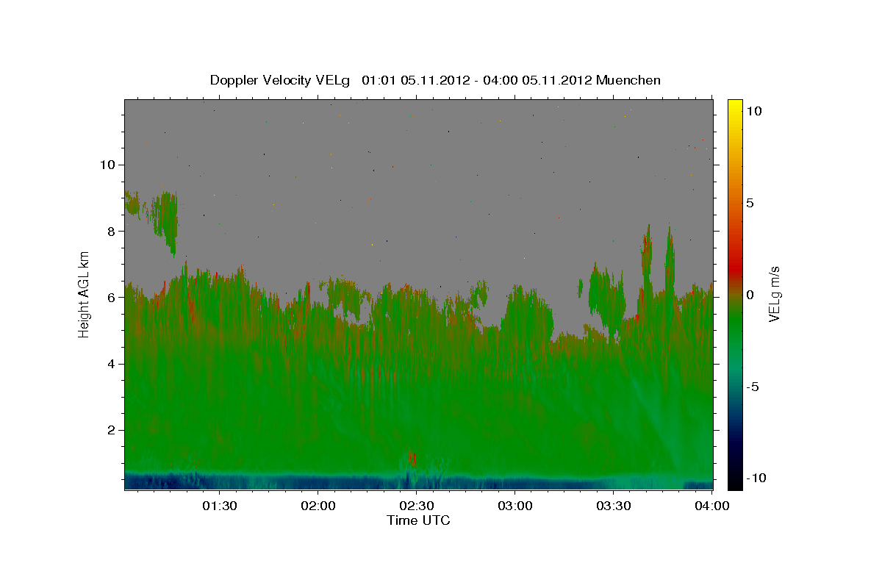Click the date "05.11.2012" after 01:01
Screen dimensions: 882x588
point(436,80)
